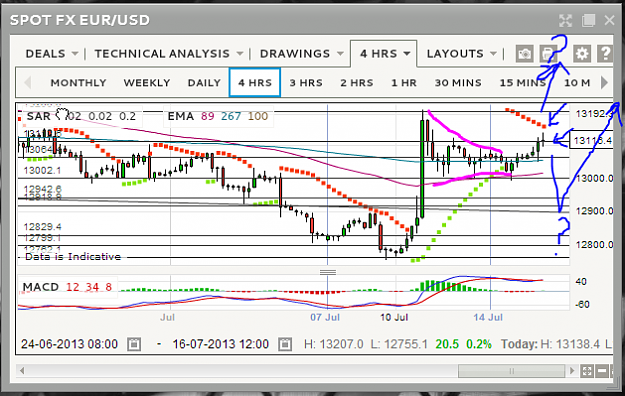Click the 13002.1 level label
The image size is (625, 396).
click(x=42, y=171)
